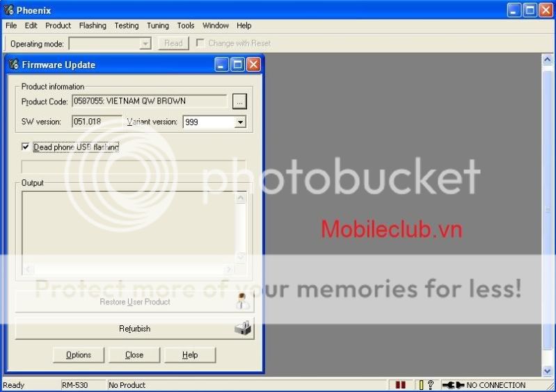
Task: Click the yellow battery status icon
Action: (x=421, y=385)
